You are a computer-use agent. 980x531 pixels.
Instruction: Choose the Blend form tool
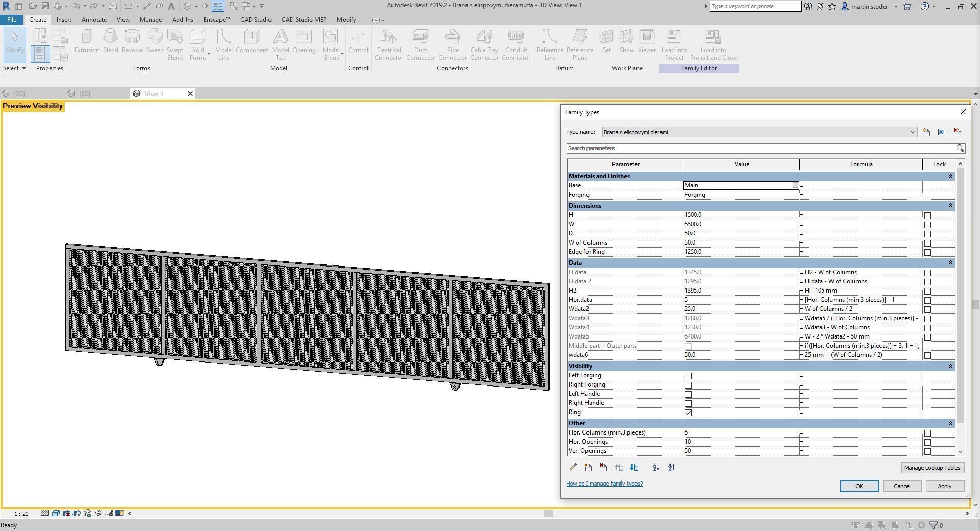coord(110,41)
